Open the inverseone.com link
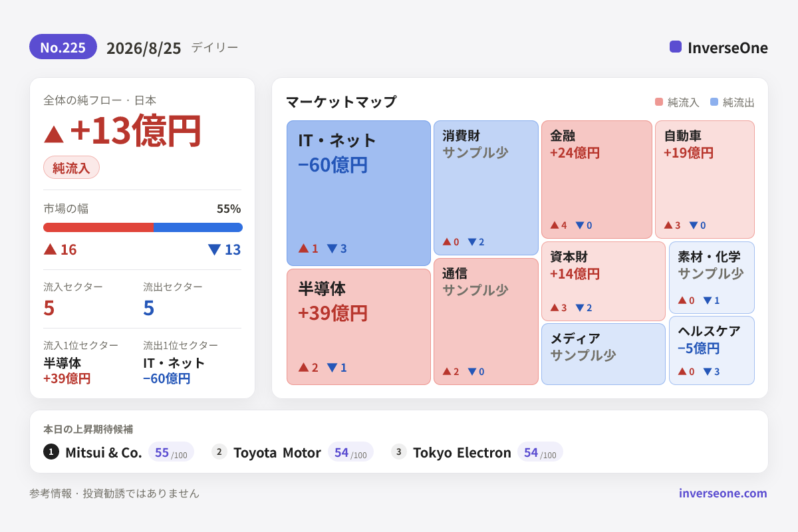Screen dimensions: 798x532 point(723,493)
